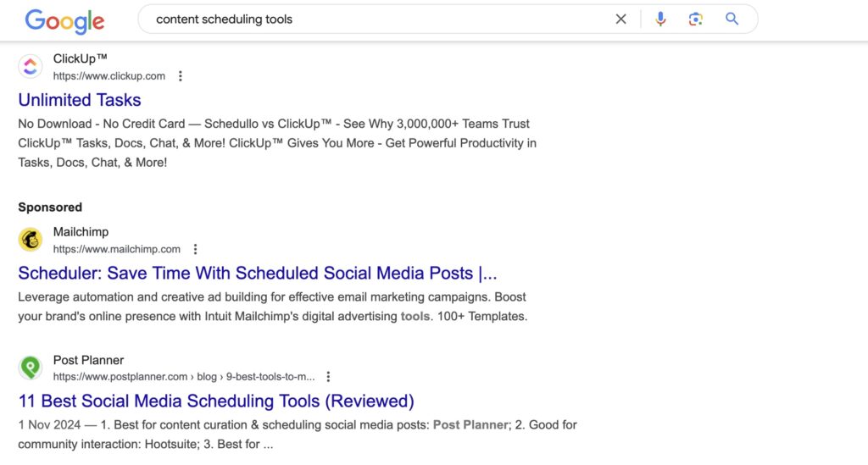868x465 pixels.
Task: Open the Post Planner result options menu
Action: [x=329, y=377]
